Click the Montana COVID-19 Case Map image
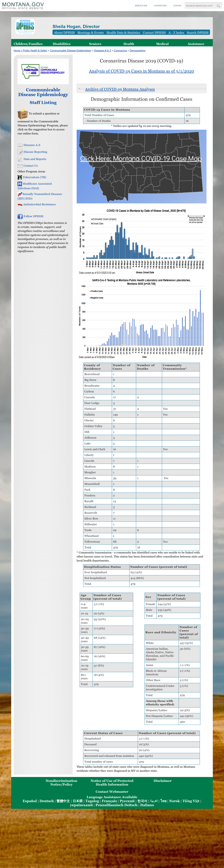Viewport: 224px width, 868px height. coord(141,166)
